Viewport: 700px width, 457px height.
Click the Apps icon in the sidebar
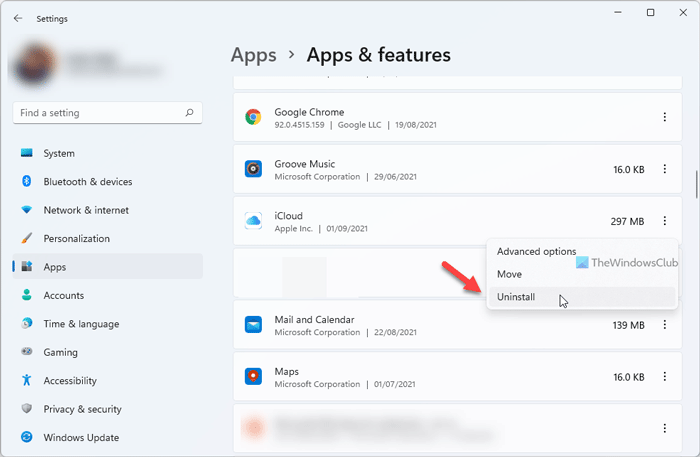[x=27, y=266]
